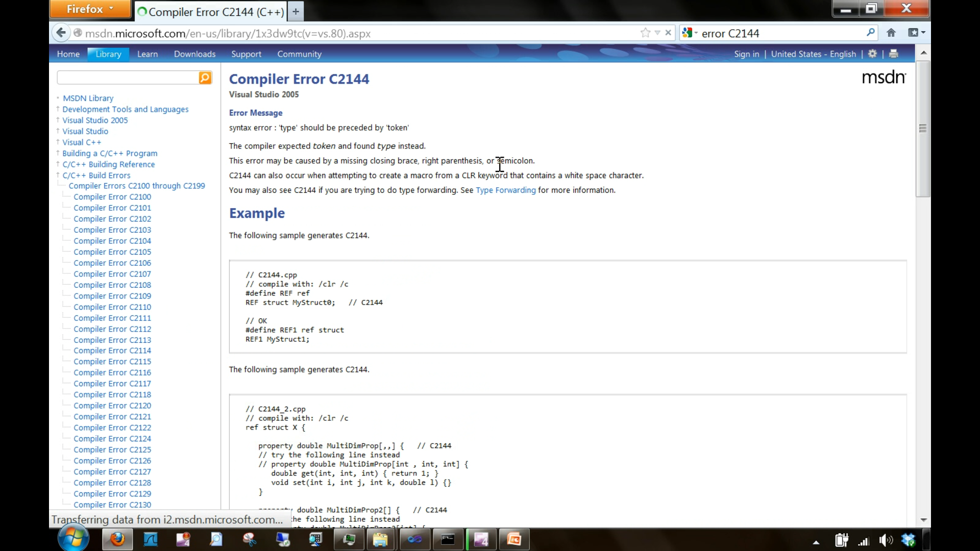Click inside the MSDN search input field
The height and width of the screenshot is (551, 980).
tap(128, 78)
